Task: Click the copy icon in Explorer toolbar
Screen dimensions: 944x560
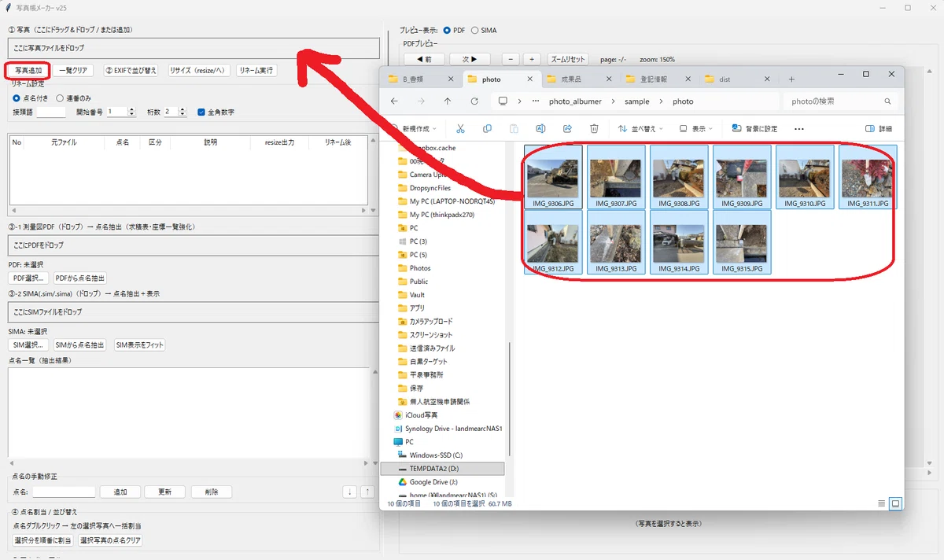Action: click(487, 128)
